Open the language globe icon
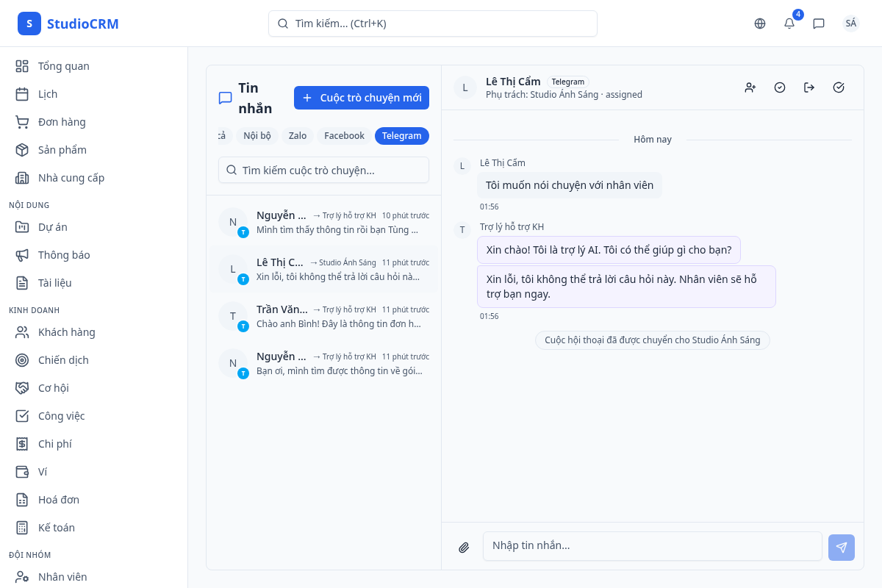This screenshot has width=882, height=588. tap(760, 24)
